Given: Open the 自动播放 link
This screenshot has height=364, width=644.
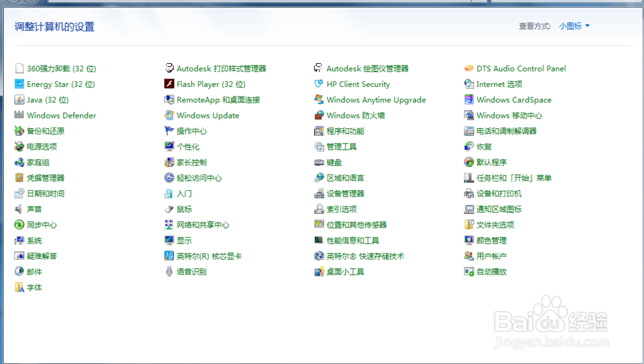Looking at the screenshot, I should coord(491,272).
